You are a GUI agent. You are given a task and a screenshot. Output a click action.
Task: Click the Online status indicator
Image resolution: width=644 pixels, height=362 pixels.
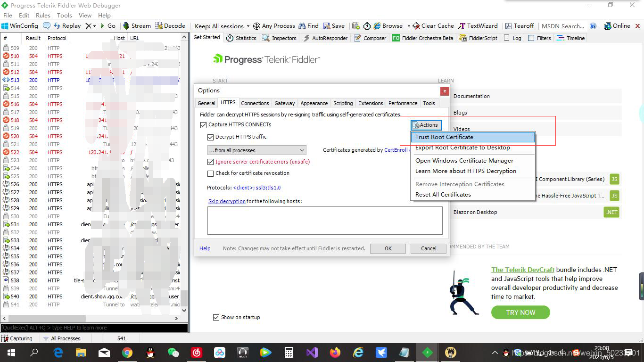click(x=617, y=26)
